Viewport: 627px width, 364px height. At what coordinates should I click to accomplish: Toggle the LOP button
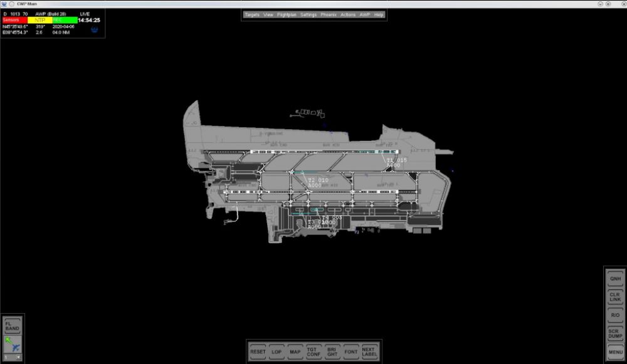click(277, 351)
